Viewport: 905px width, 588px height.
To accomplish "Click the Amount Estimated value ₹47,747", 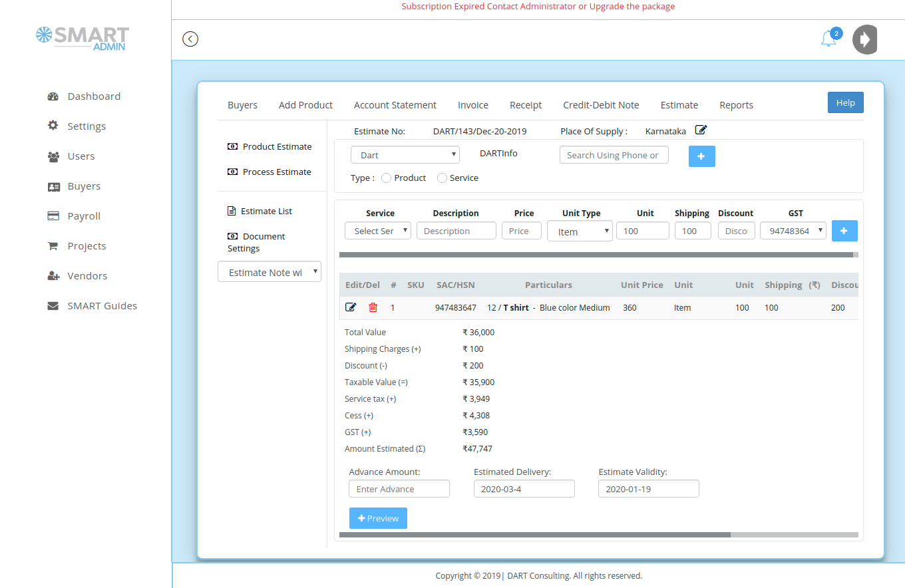I will coord(478,449).
